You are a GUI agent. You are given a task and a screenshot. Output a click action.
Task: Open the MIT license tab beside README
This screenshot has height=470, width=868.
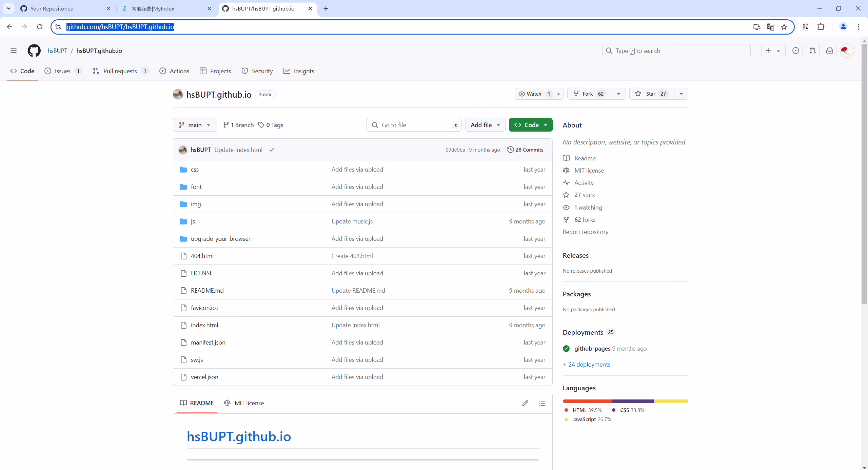pos(244,403)
